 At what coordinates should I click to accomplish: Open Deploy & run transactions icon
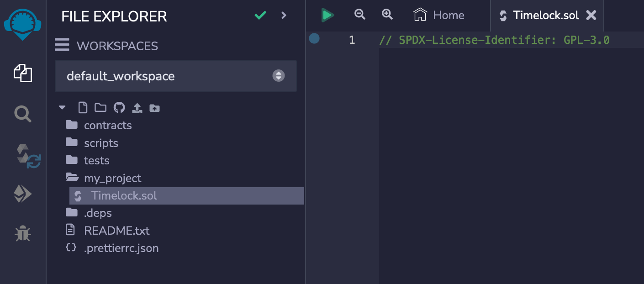pyautogui.click(x=23, y=195)
